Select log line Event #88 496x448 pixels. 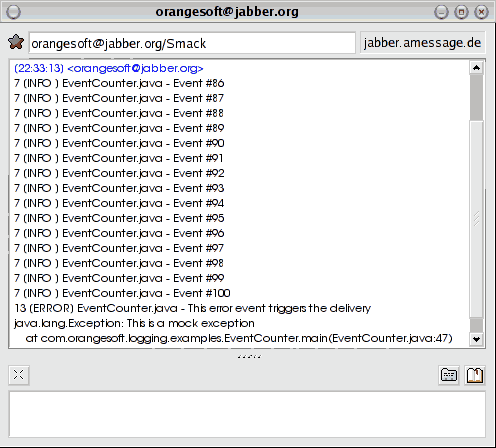pyautogui.click(x=119, y=113)
